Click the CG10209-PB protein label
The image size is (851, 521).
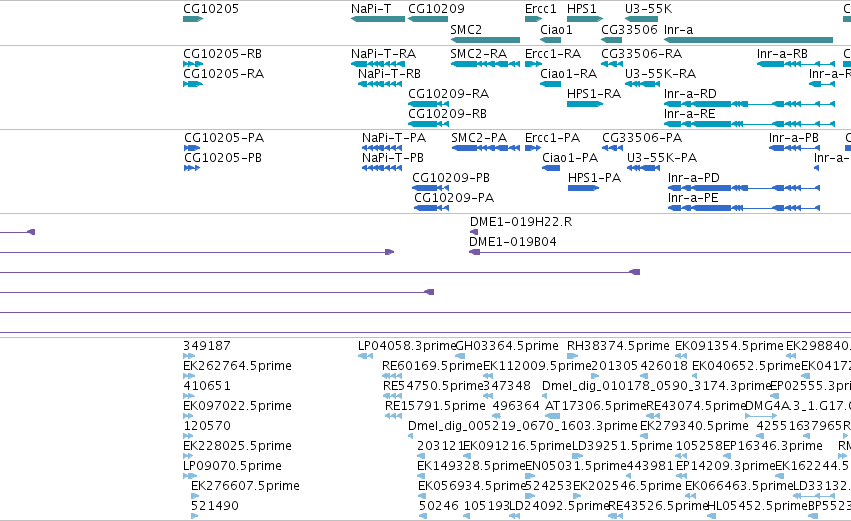tap(451, 178)
